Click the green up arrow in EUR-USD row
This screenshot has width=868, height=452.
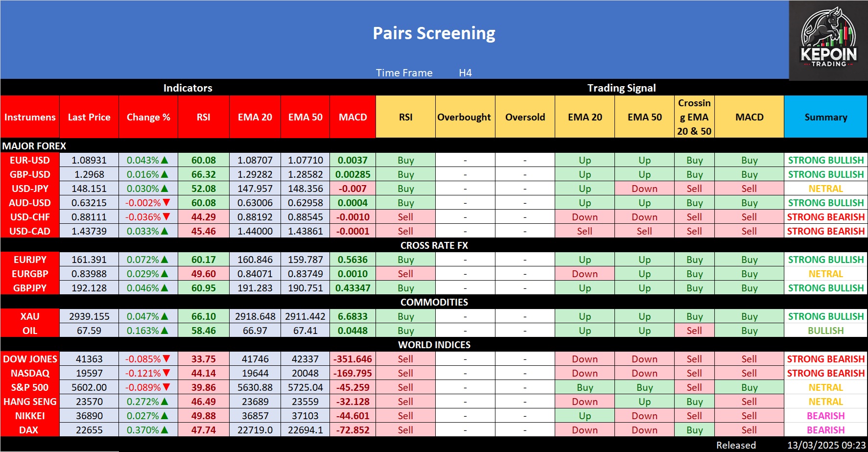pos(165,160)
